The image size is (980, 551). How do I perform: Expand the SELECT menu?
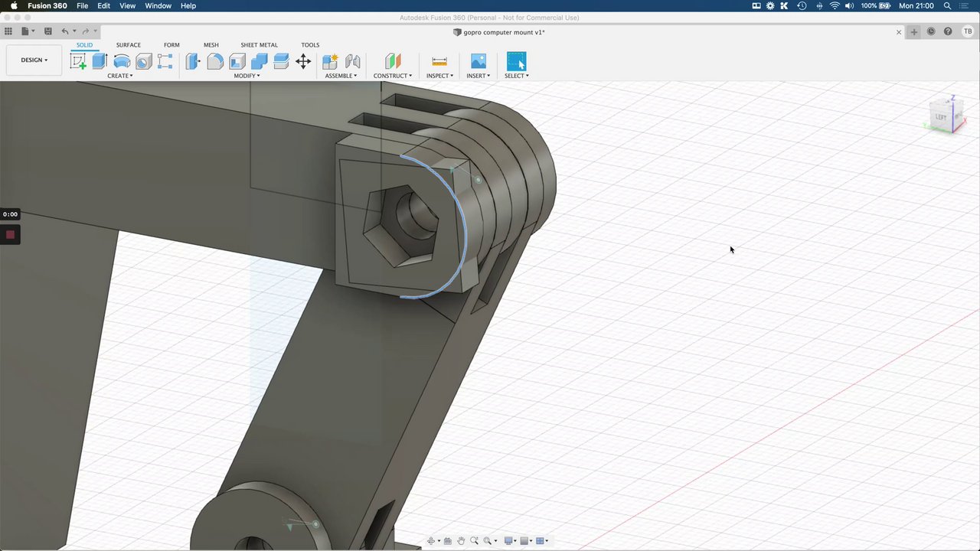coord(517,76)
